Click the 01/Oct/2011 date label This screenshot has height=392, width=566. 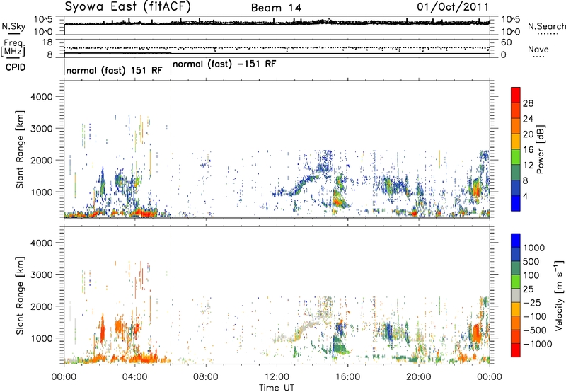pyautogui.click(x=453, y=7)
